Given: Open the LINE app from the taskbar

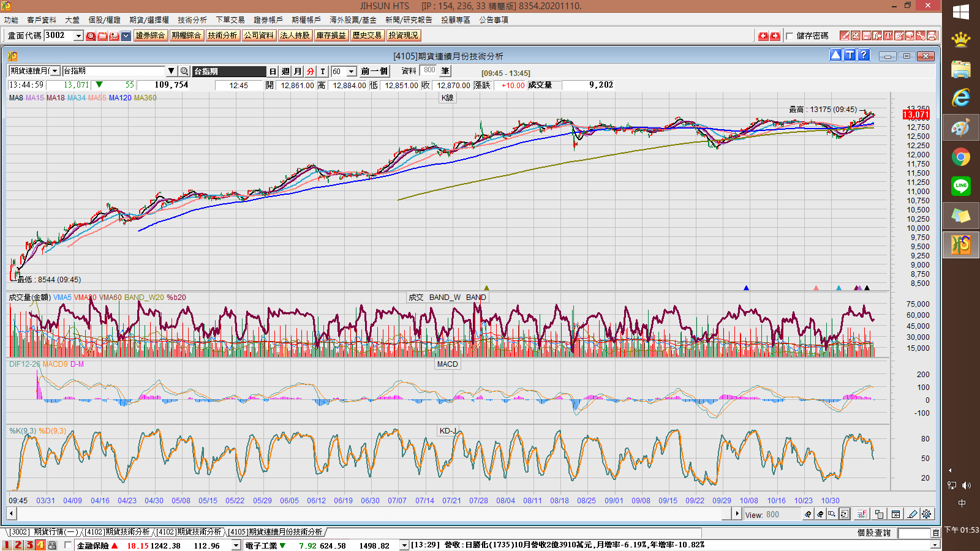Looking at the screenshot, I should (961, 186).
